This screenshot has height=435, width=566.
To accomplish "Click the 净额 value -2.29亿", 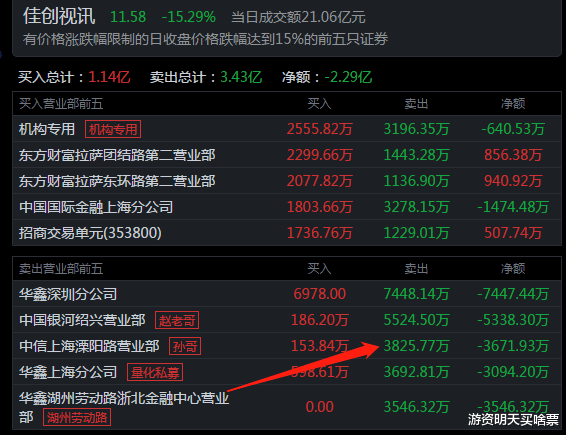I will pyautogui.click(x=348, y=77).
